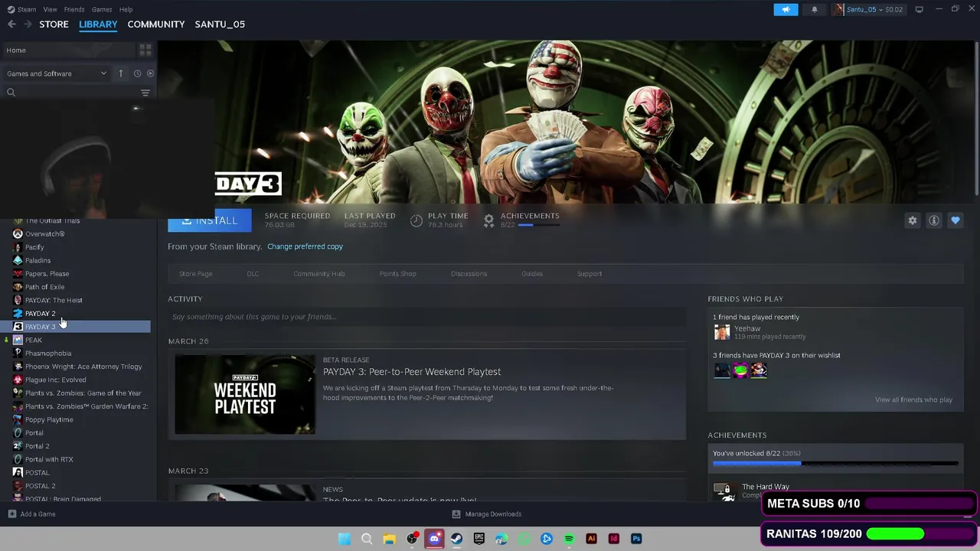The width and height of the screenshot is (980, 551).
Task: Toggle PAYDAY 3 favorite heart
Action: pos(955,220)
